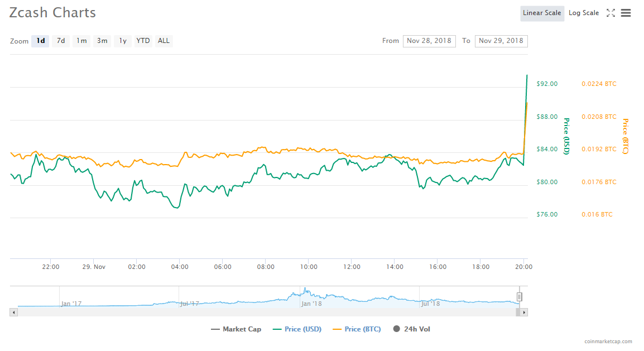The image size is (644, 351).
Task: Select 1d zoom range
Action: coord(40,41)
